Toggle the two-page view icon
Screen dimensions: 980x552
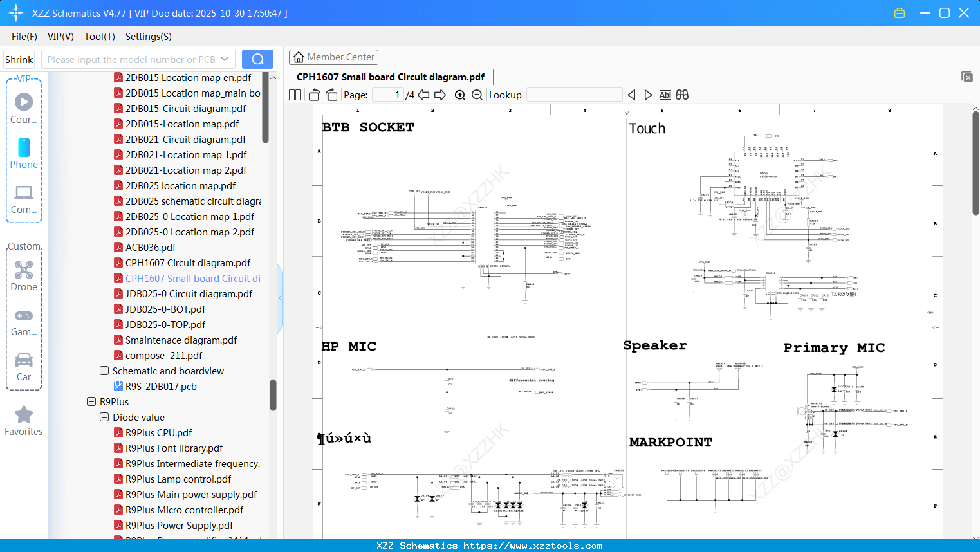point(295,95)
